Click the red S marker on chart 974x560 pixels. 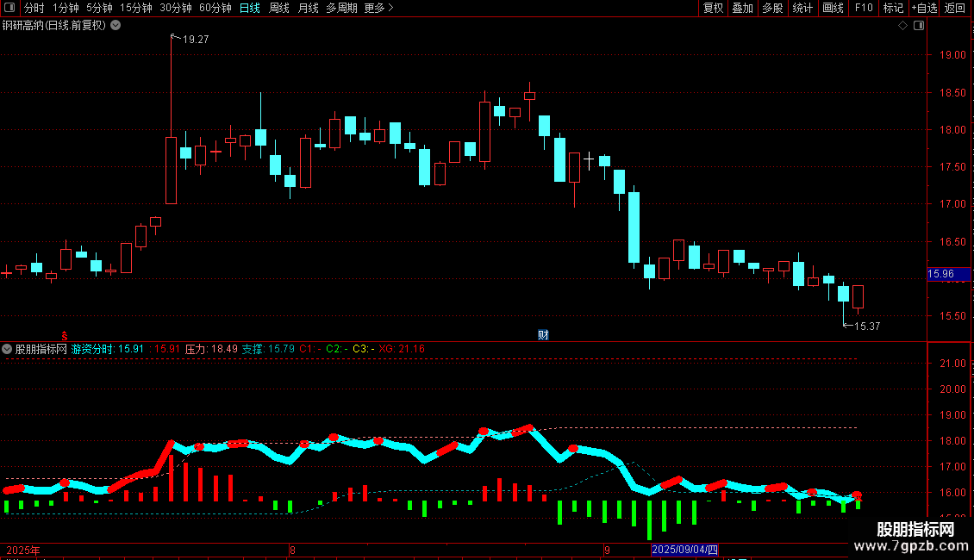coord(65,335)
